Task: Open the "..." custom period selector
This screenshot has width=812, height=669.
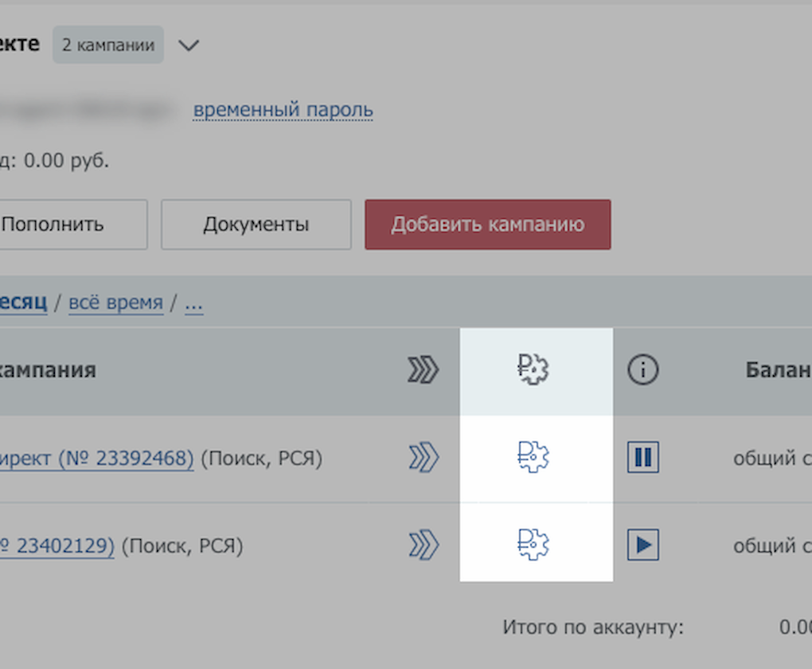Action: pos(193,303)
